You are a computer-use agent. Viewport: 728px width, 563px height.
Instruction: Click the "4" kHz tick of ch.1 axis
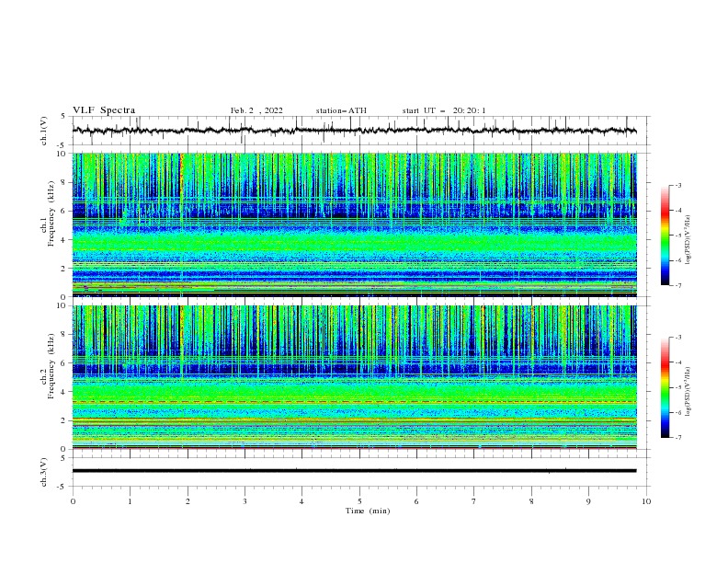point(65,240)
